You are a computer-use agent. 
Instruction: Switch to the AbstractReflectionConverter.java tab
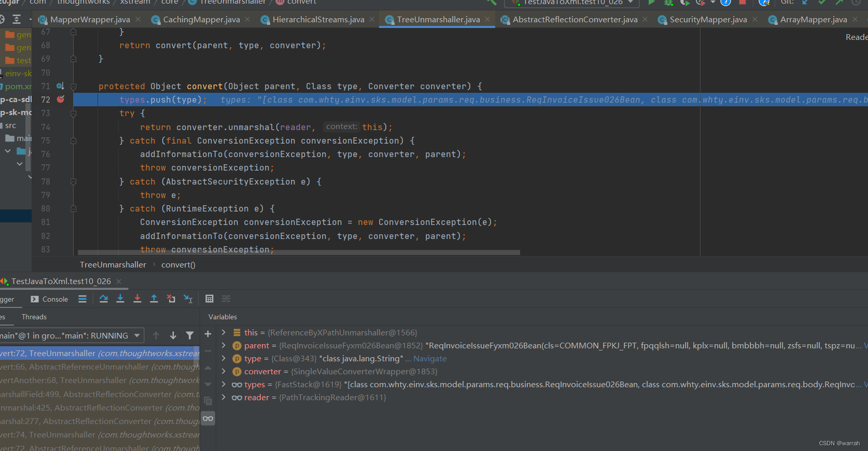[575, 19]
